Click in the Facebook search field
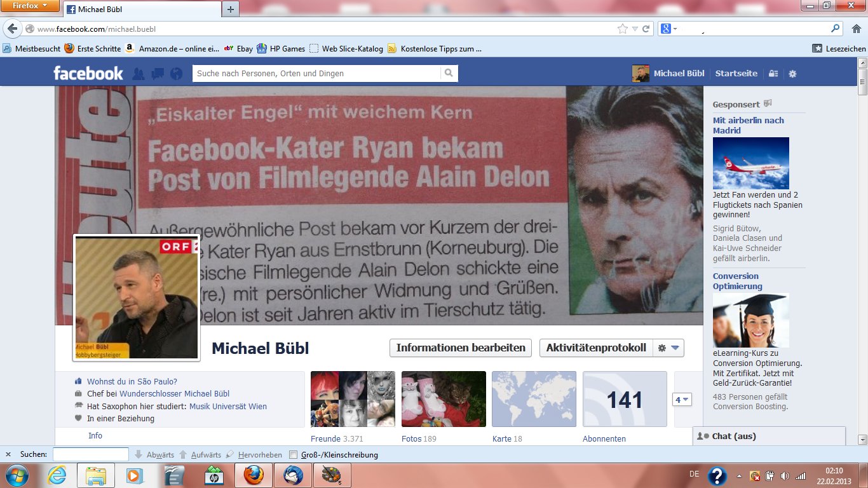The width and height of the screenshot is (868, 488). (x=316, y=73)
